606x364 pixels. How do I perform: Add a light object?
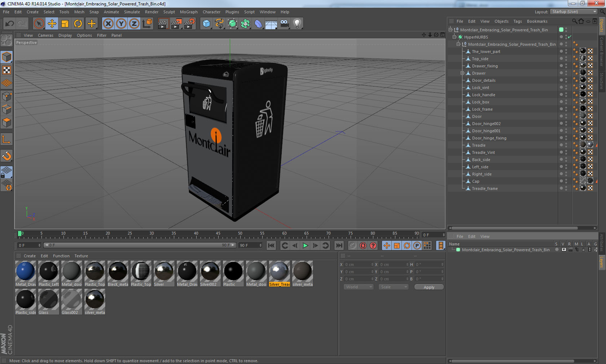tap(297, 24)
